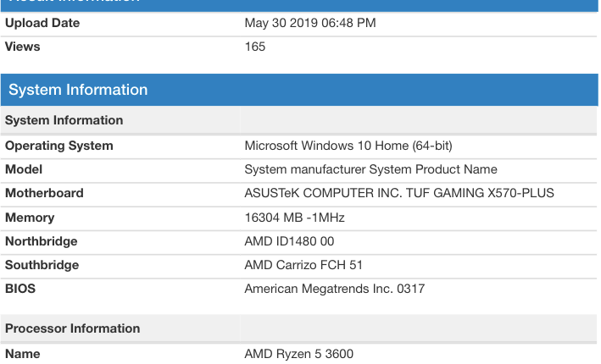Click the System Information gray subheading row
The image size is (601, 364).
pyautogui.click(x=299, y=120)
